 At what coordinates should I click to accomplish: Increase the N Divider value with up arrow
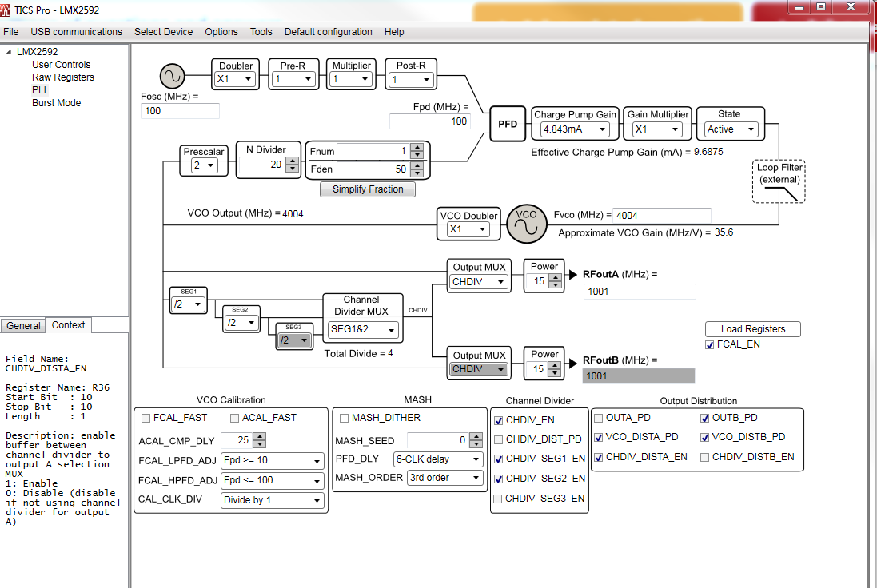pos(292,161)
